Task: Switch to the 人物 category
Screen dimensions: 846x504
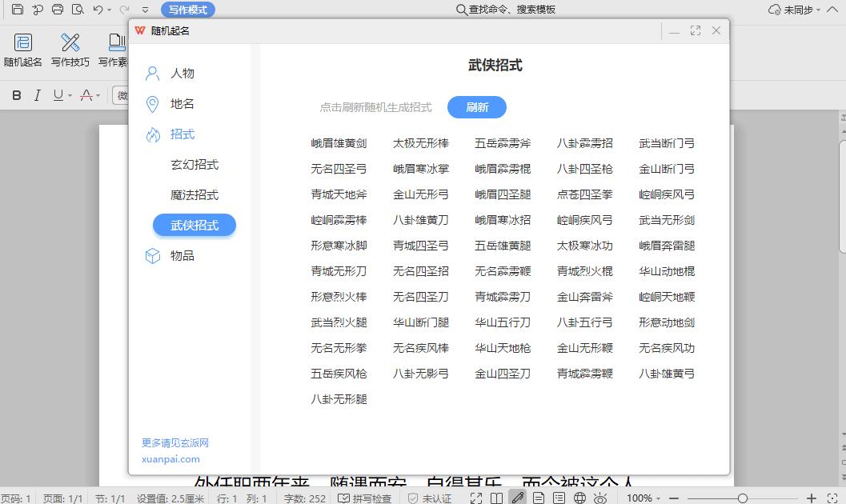Action: coord(182,74)
